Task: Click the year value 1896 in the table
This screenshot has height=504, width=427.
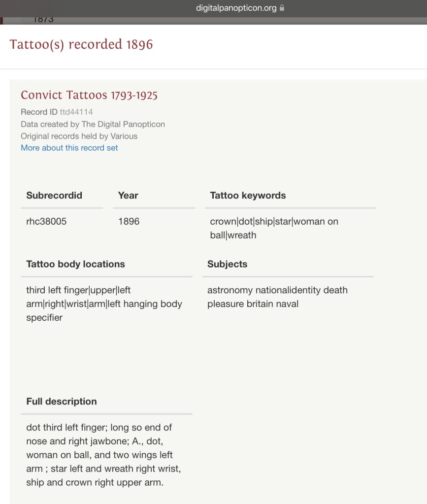Action: click(129, 222)
